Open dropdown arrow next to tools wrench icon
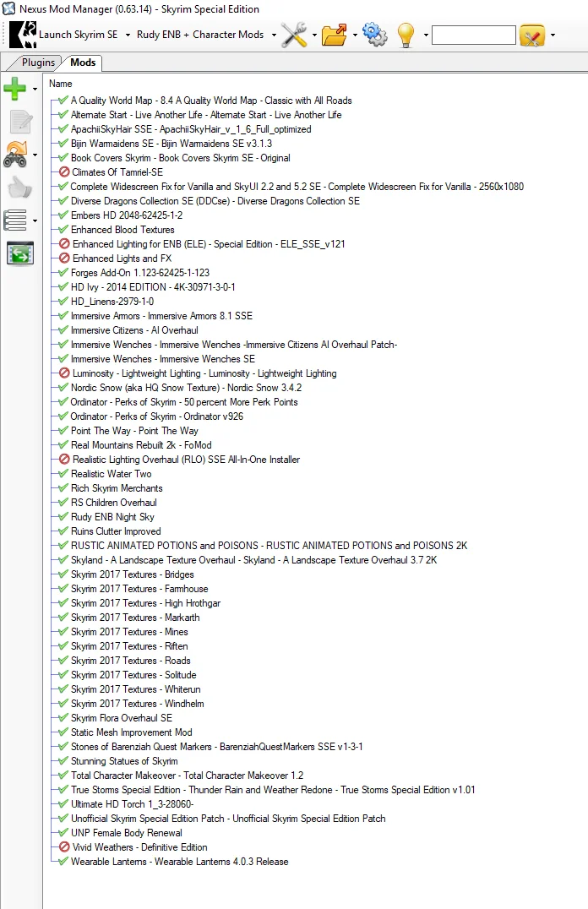Image resolution: width=588 pixels, height=909 pixels. tap(314, 35)
